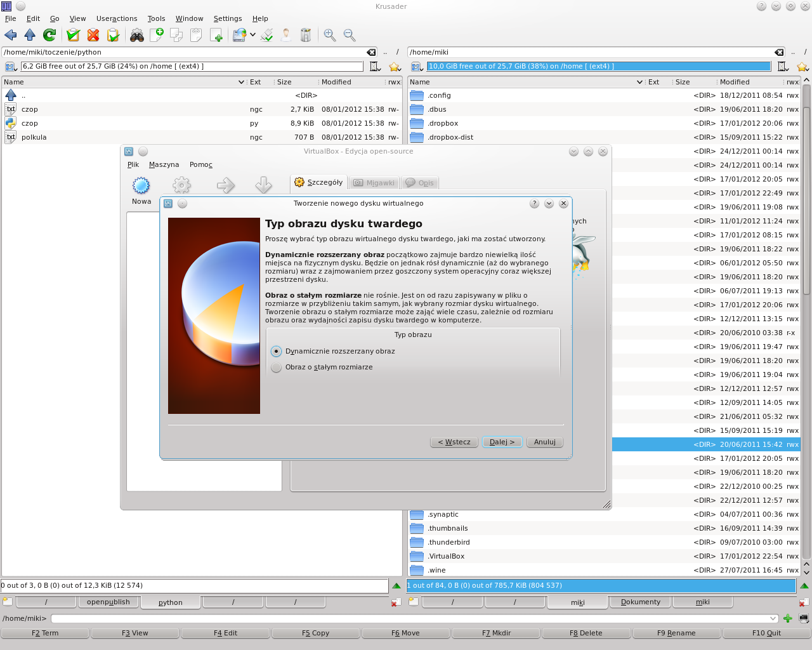This screenshot has width=812, height=650.
Task: Select the czop py file row
Action: 202,123
